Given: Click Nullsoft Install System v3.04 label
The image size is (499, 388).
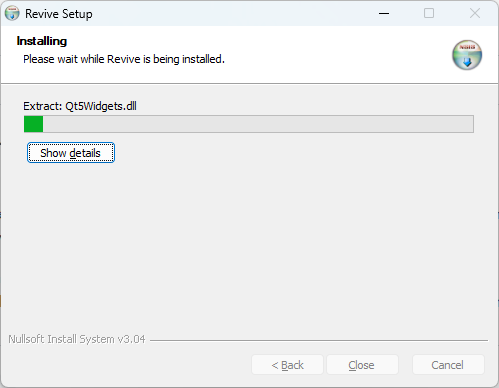Looking at the screenshot, I should click(x=77, y=339).
